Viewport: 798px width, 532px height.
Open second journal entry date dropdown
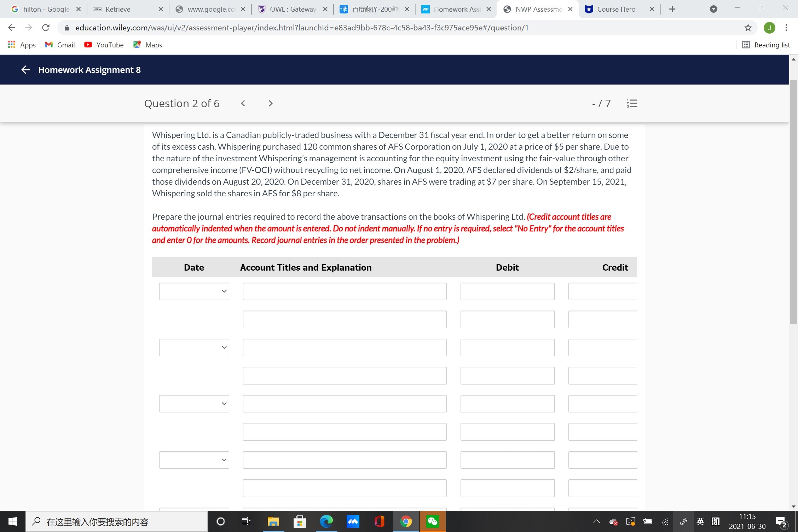(x=194, y=347)
